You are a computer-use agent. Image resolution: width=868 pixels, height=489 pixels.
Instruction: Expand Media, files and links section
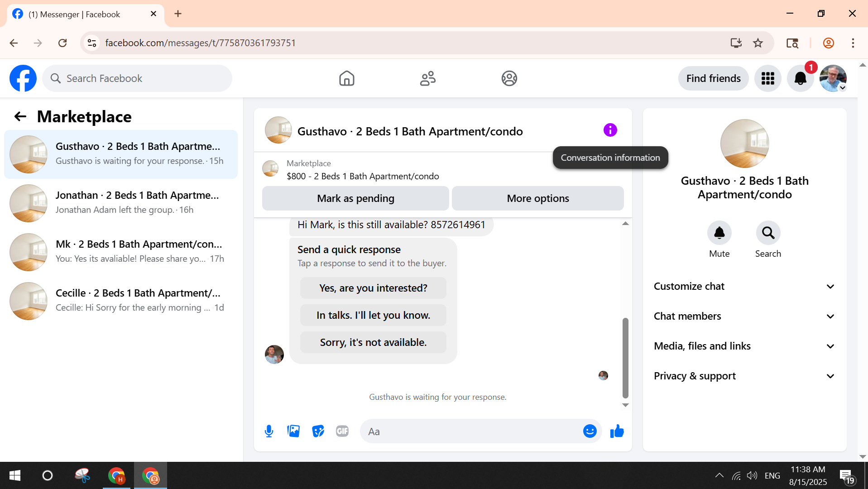tap(744, 346)
